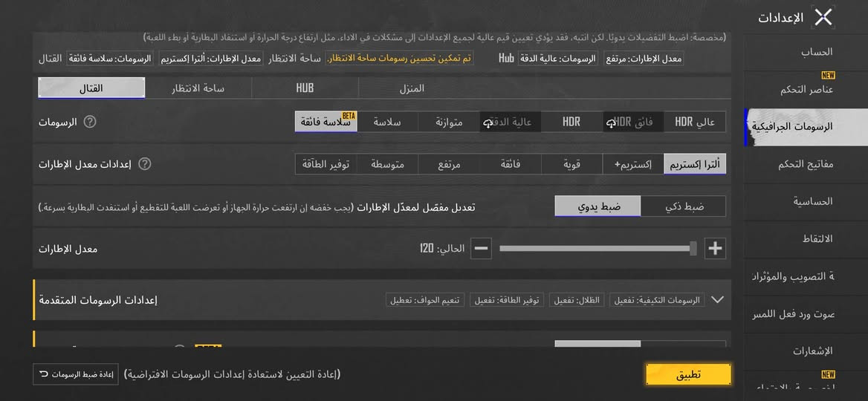The image size is (868, 401).
Task: Set frame rate to إكستريم+
Action: (633, 164)
